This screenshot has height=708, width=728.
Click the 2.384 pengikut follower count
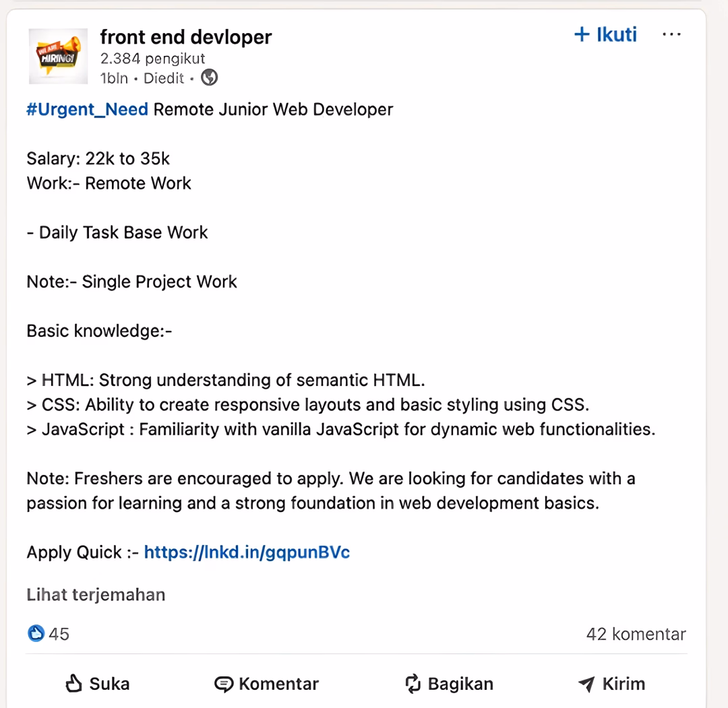[153, 59]
